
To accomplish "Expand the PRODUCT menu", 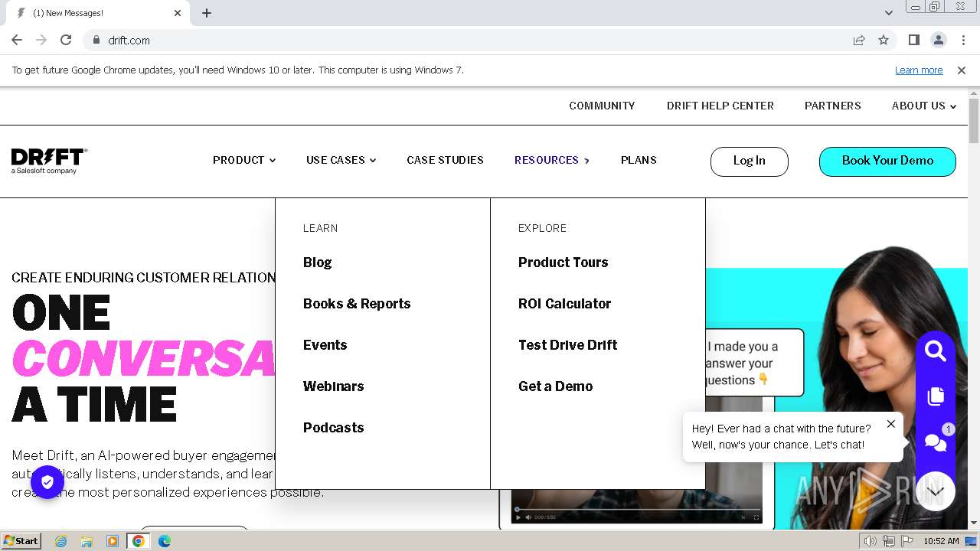I will pos(244,160).
